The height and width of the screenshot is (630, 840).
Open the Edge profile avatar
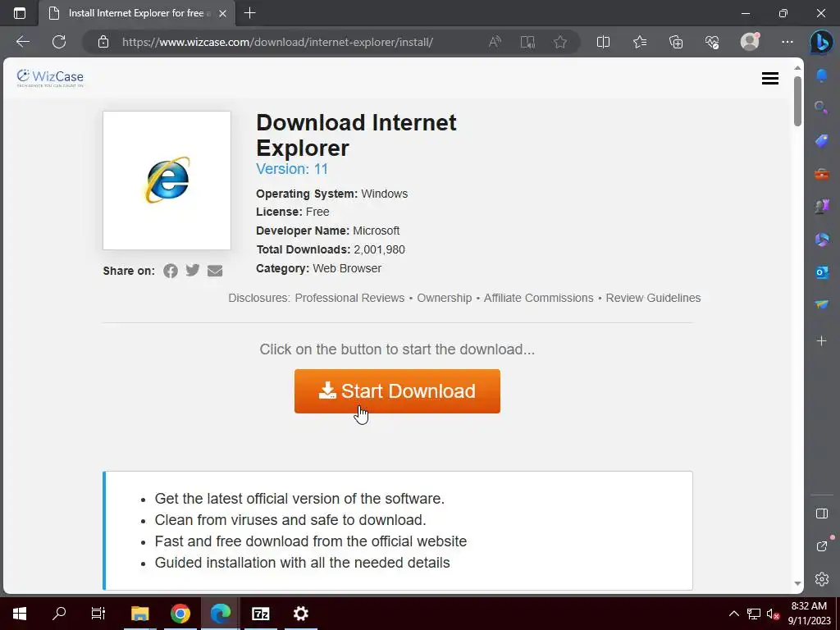coord(750,42)
